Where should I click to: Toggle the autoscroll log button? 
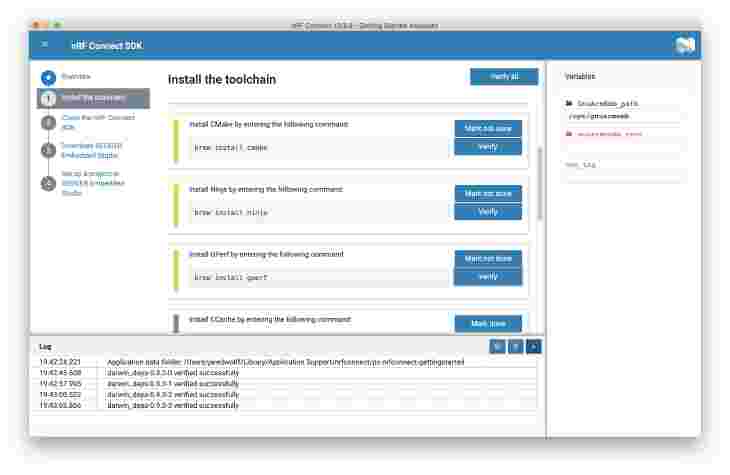click(x=534, y=346)
